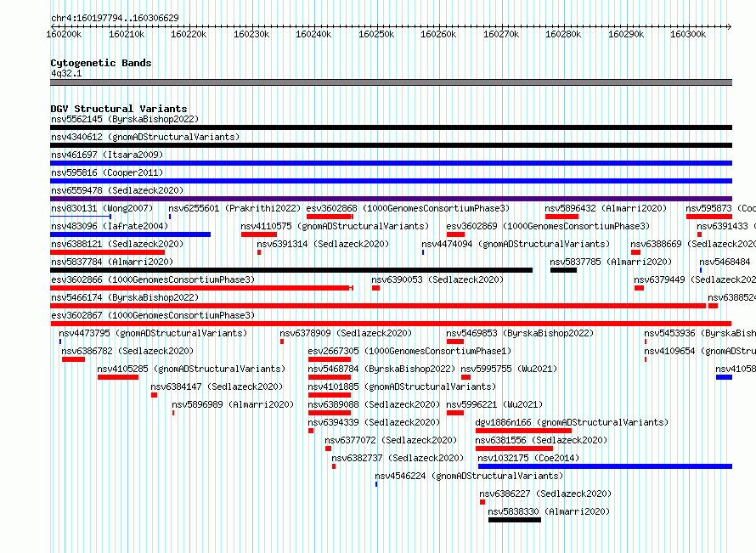Open nsv5468784 (ByrskaBishop2022) label

tap(381, 369)
